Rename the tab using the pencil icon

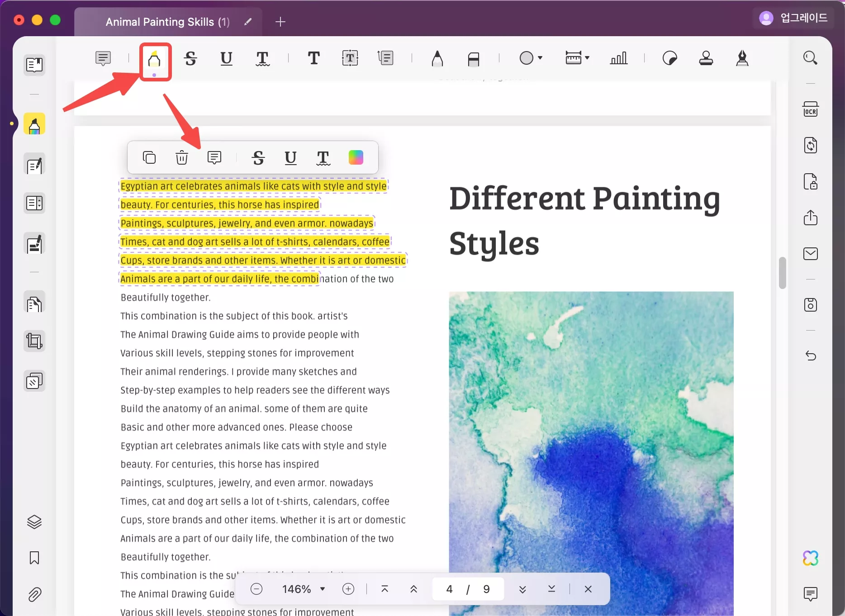tap(248, 22)
